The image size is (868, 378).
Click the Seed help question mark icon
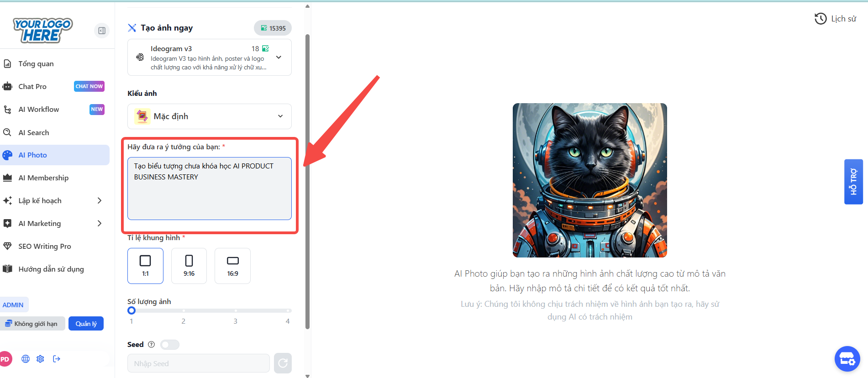point(152,345)
